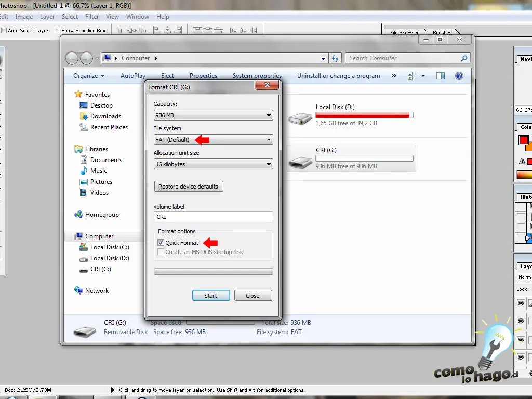This screenshot has height=399, width=532.
Task: Click the Network icon in sidebar
Action: (78, 290)
